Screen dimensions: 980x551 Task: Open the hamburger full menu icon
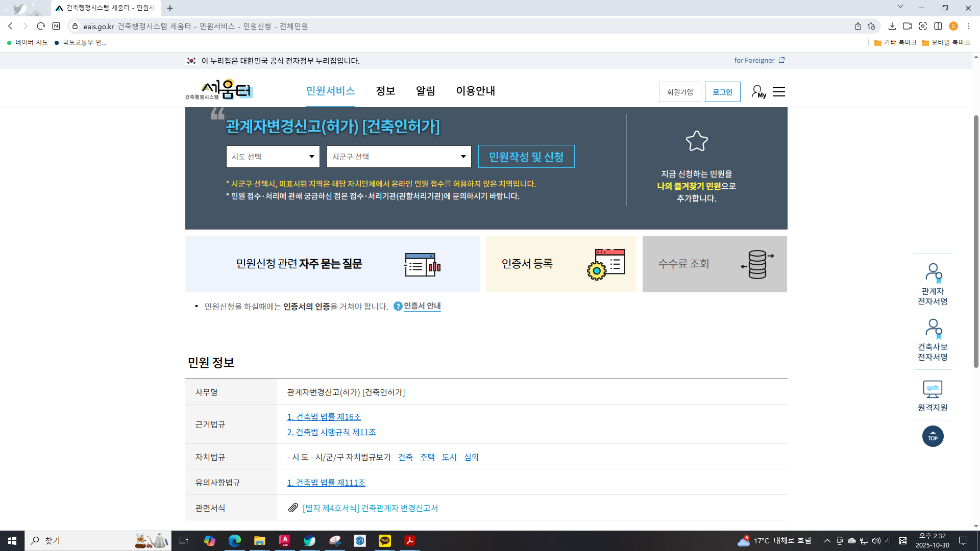779,92
